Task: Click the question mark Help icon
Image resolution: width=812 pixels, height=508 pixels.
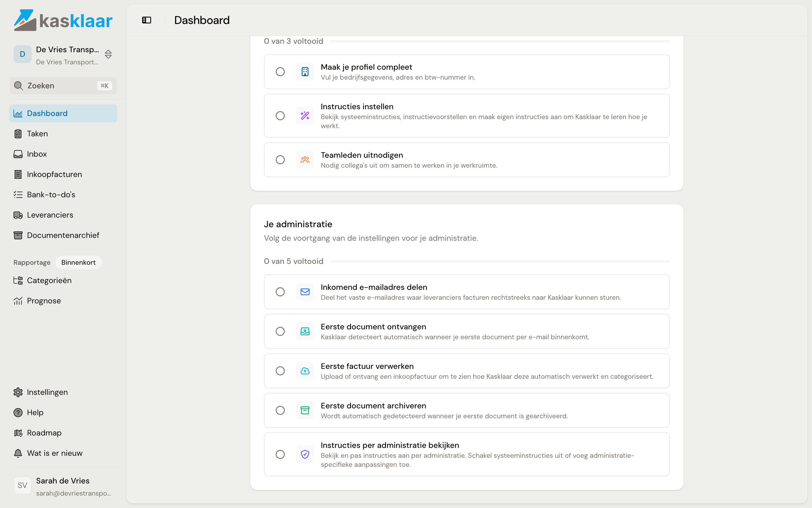Action: [x=18, y=412]
